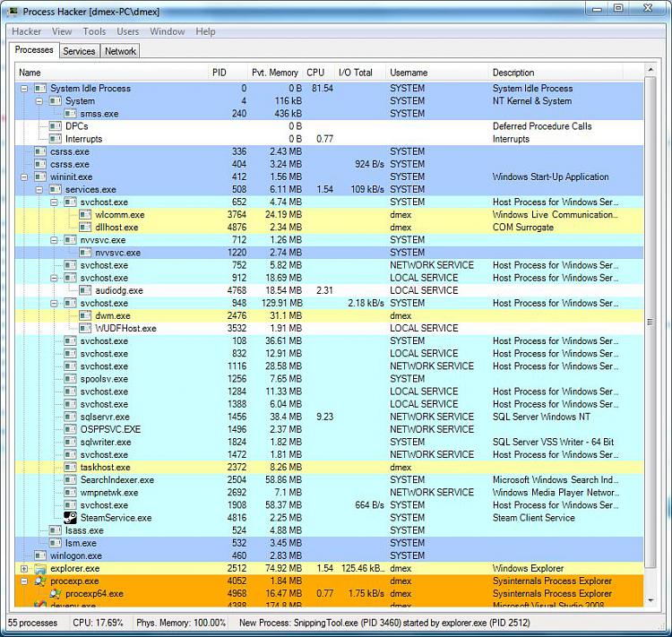Click the wmpnetwk.exe process icon
Screen dimensions: 672x637
click(x=70, y=493)
